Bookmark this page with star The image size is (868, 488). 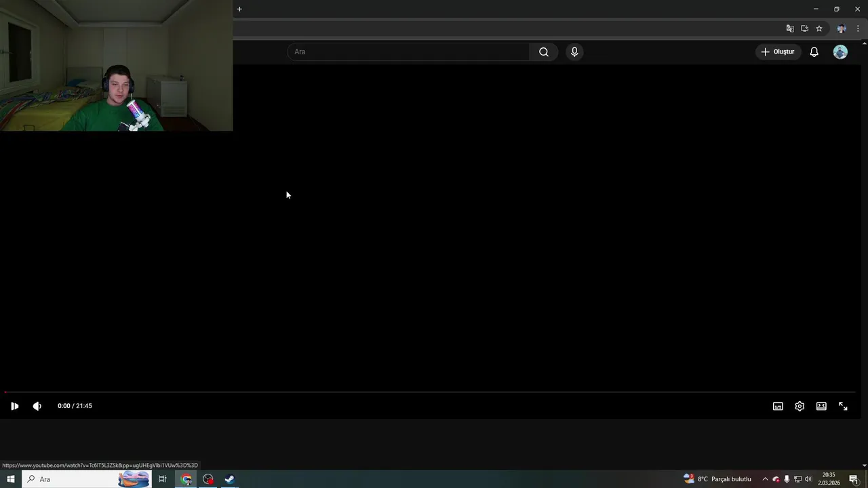click(819, 28)
